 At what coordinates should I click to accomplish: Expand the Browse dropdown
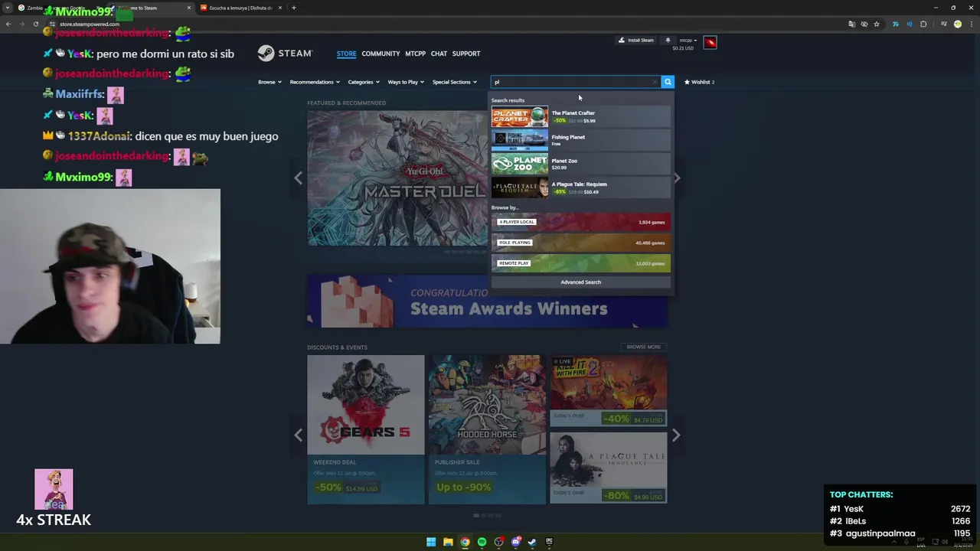click(269, 82)
